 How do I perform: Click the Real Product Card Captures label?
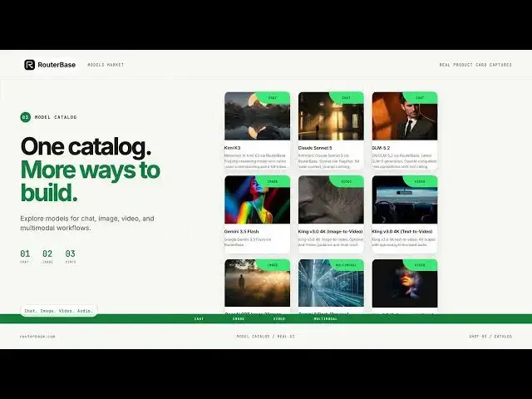pyautogui.click(x=475, y=65)
